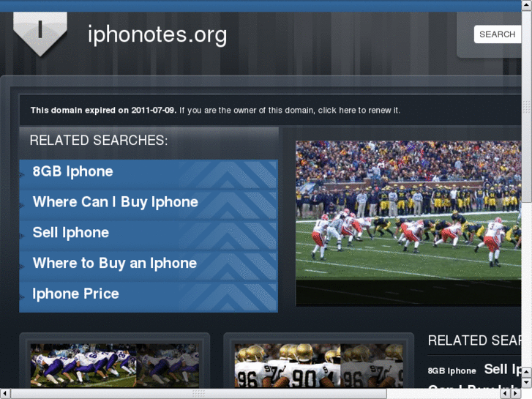532x399 pixels.
Task: Open the purple-jersey football thumbnail
Action: coord(115,366)
